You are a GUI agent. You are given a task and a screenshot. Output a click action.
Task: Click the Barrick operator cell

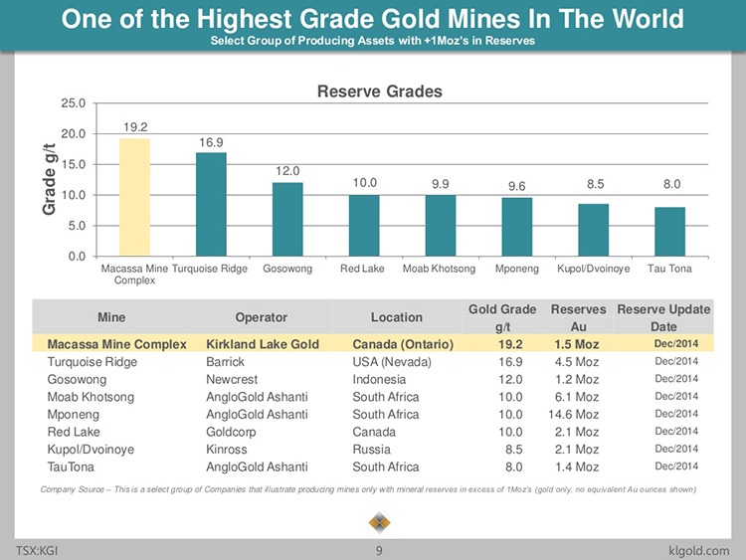[x=225, y=362]
